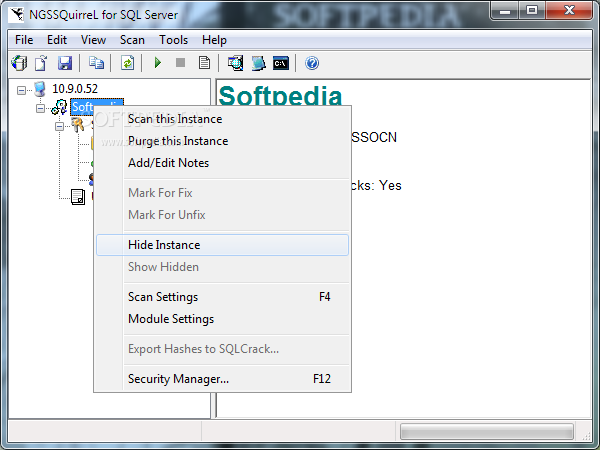Collapse the 10.9.0.52 tree node
600x450 pixels.
tap(21, 90)
